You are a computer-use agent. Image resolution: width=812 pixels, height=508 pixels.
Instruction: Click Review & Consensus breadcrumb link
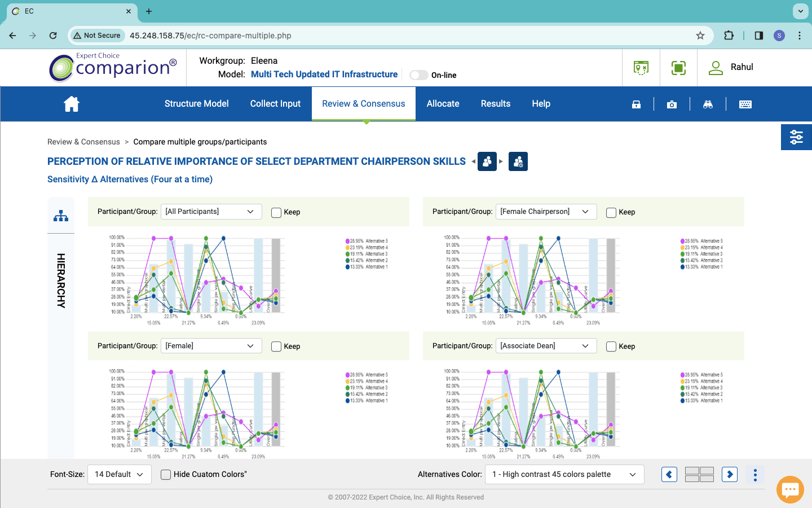pyautogui.click(x=83, y=142)
